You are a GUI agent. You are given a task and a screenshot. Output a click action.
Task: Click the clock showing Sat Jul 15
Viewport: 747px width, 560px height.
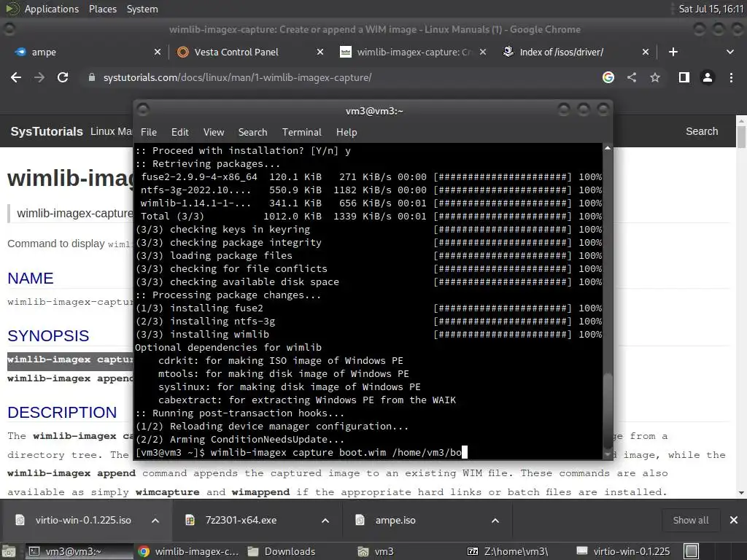pyautogui.click(x=711, y=9)
